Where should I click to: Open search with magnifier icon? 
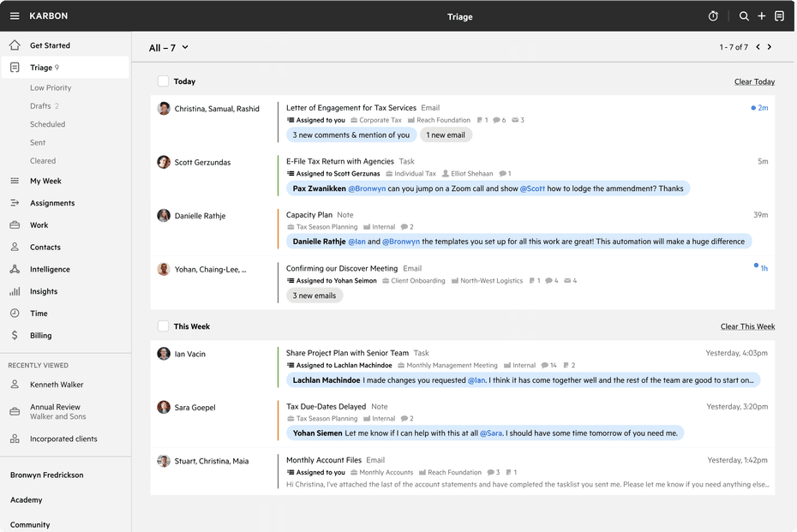[x=744, y=16]
